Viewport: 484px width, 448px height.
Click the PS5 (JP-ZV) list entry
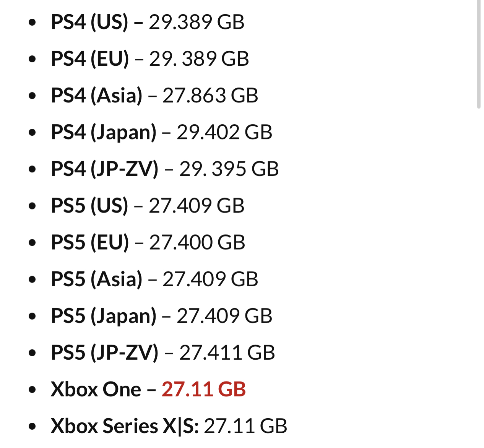pos(163,352)
